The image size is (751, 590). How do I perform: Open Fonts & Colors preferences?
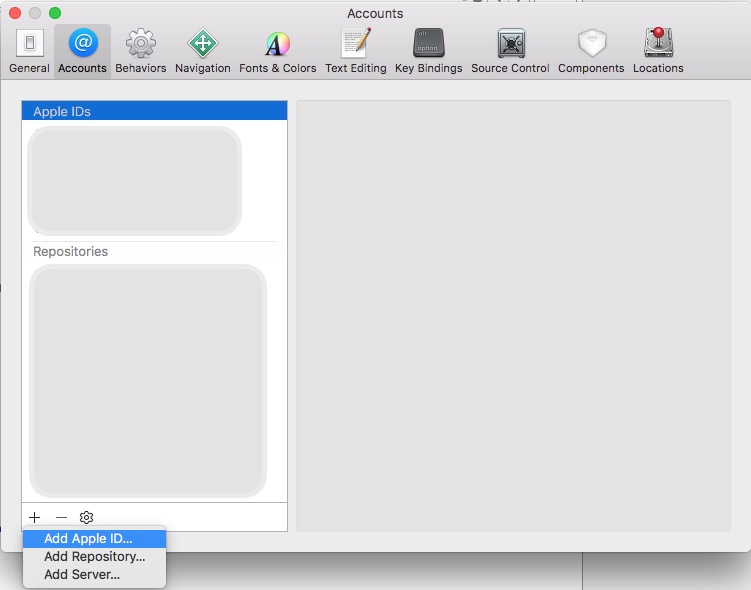278,51
